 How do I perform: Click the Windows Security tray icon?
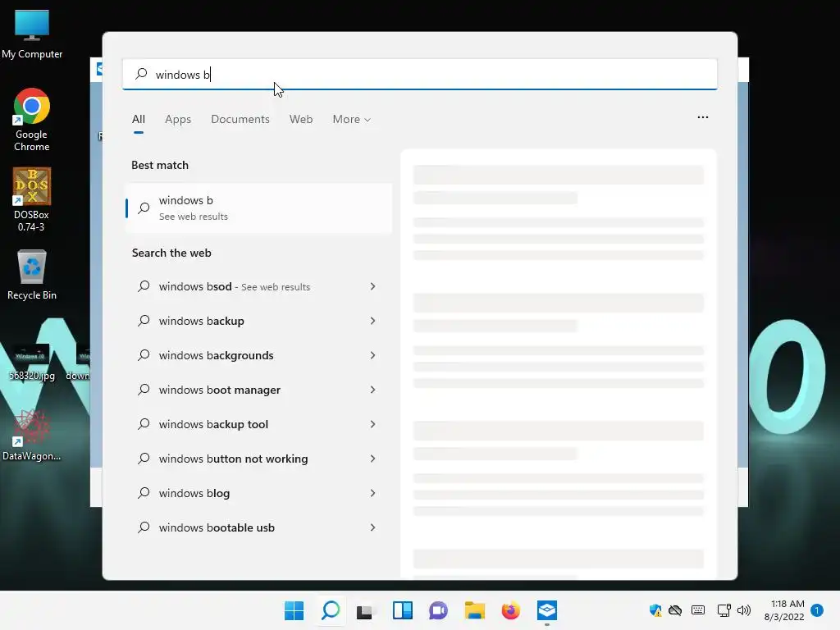[655, 610]
